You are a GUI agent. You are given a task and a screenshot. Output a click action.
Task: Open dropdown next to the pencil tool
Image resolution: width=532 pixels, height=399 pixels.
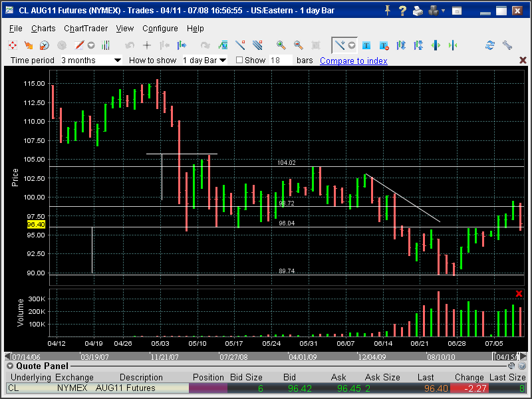click(91, 45)
